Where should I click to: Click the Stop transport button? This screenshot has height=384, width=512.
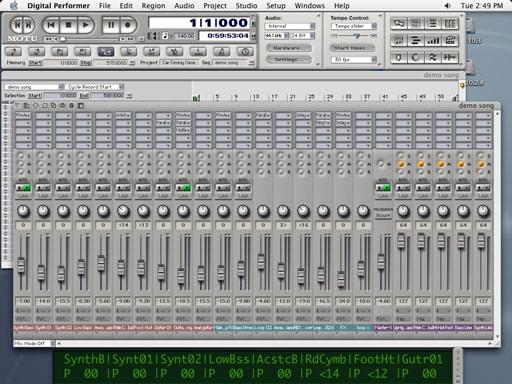68,25
